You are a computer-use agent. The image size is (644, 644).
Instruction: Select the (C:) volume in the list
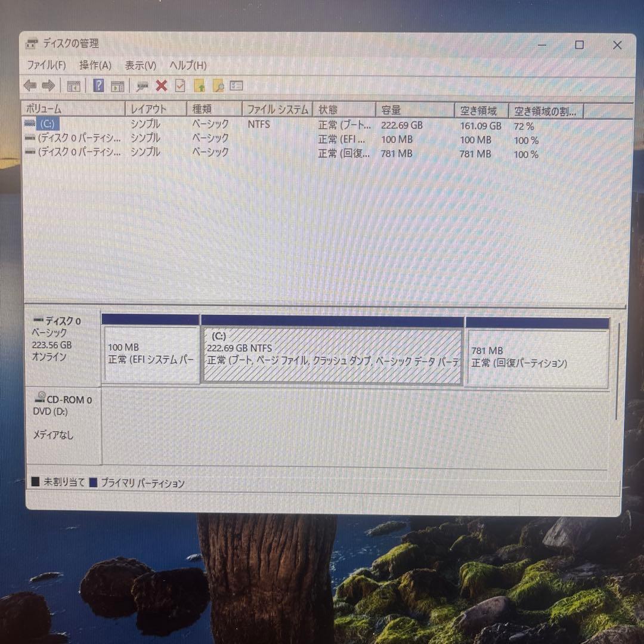point(47,124)
